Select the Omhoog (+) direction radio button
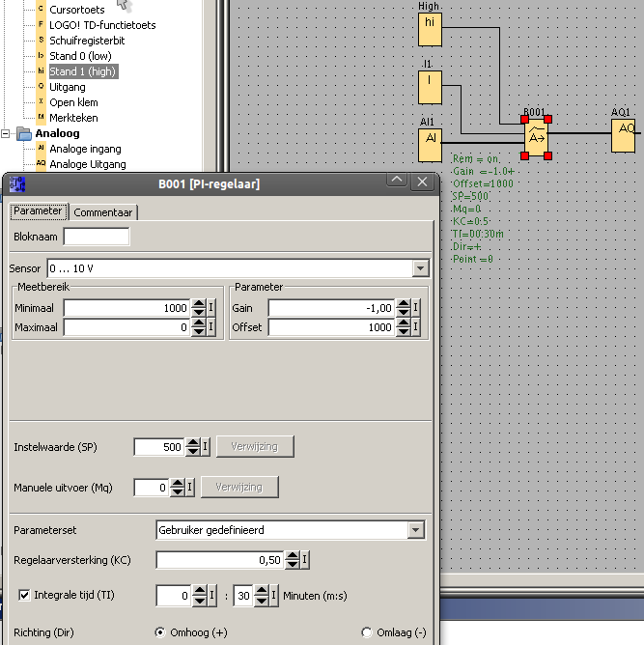 click(161, 632)
